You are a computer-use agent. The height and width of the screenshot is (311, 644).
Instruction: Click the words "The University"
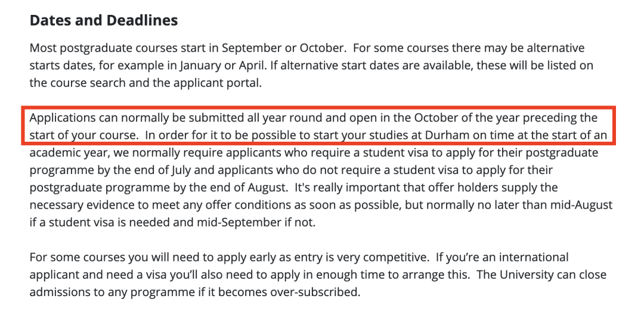coord(512,275)
